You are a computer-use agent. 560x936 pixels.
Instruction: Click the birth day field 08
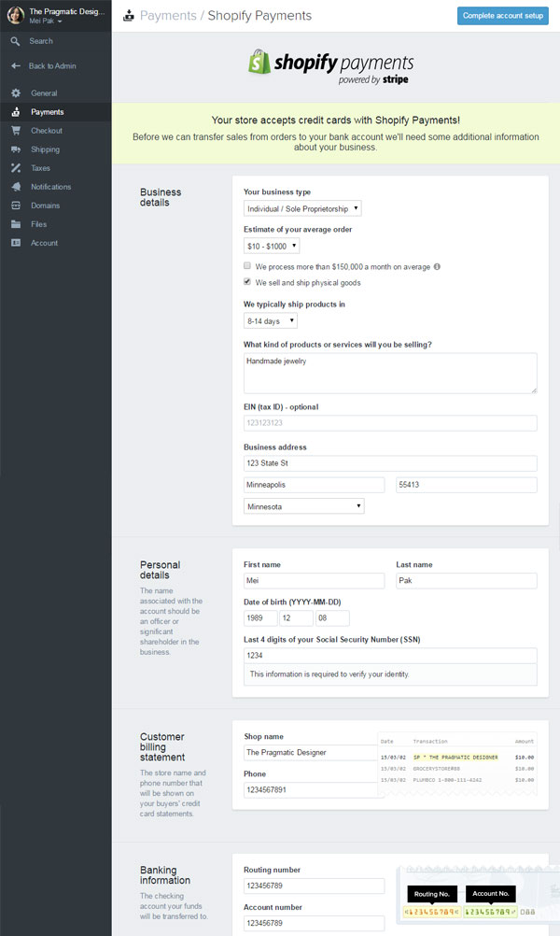[x=332, y=617]
